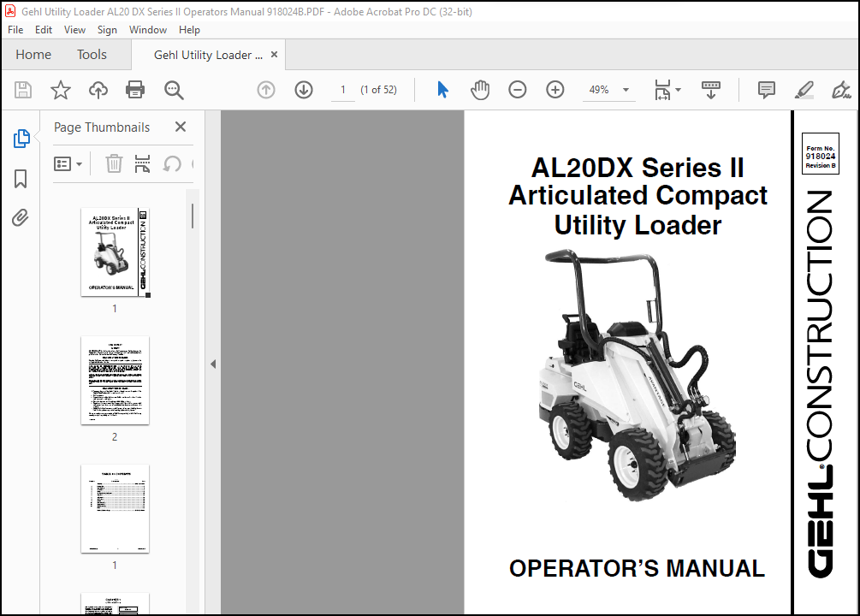Screen dimensions: 860x616
Task: Select the Gehl Utility Loader document tab
Action: (209, 55)
